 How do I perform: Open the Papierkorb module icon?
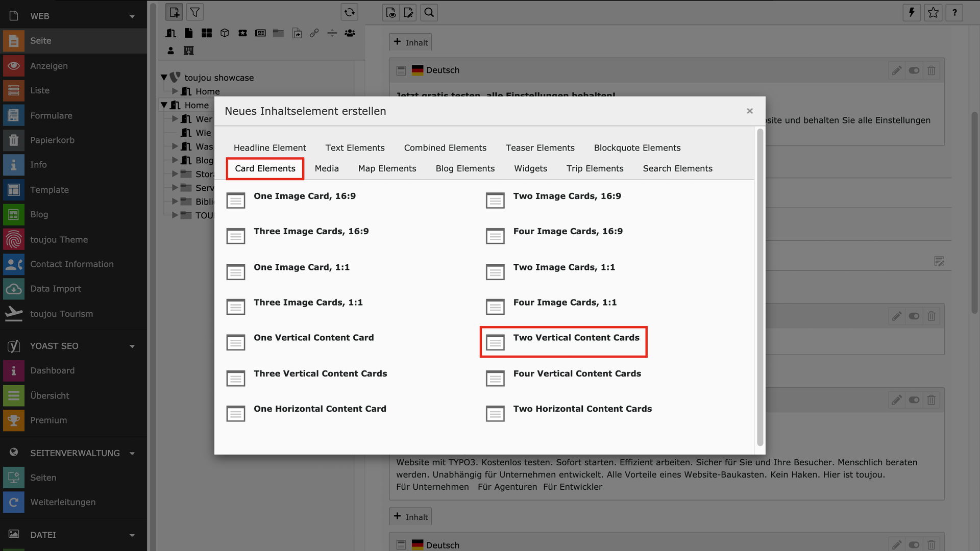coord(14,140)
